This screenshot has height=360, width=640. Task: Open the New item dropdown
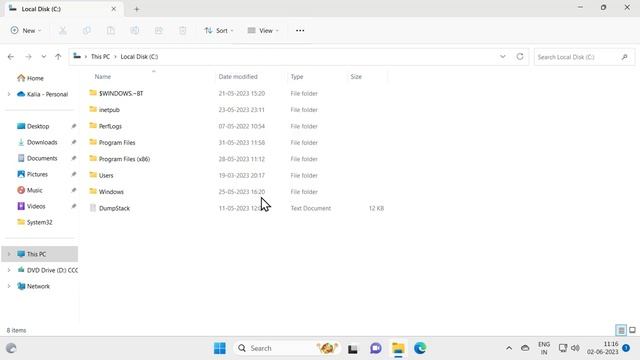pyautogui.click(x=26, y=31)
